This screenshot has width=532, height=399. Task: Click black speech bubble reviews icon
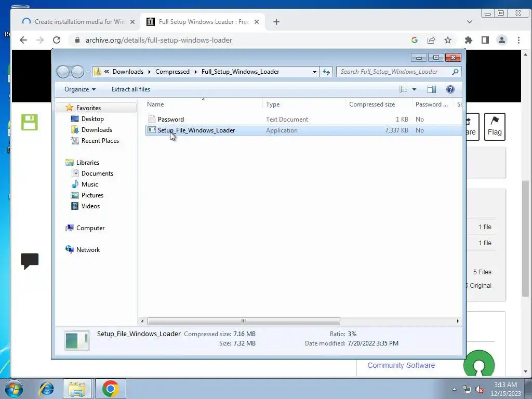pos(30,261)
